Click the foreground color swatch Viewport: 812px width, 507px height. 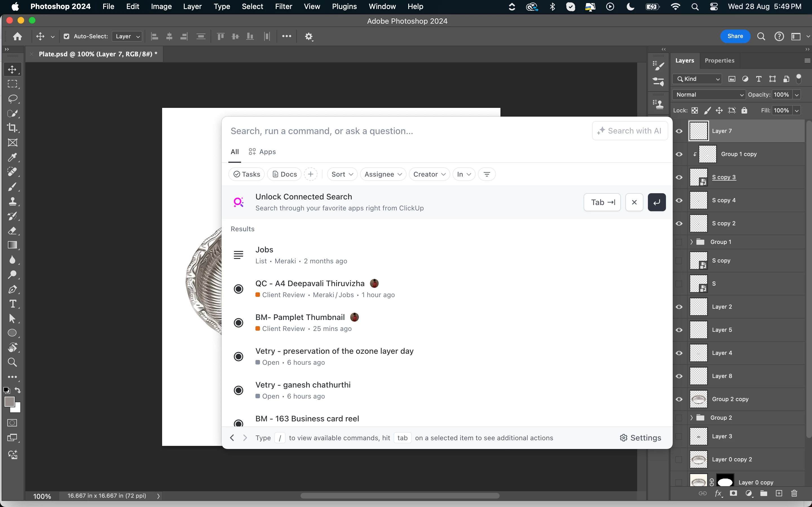coord(9,401)
